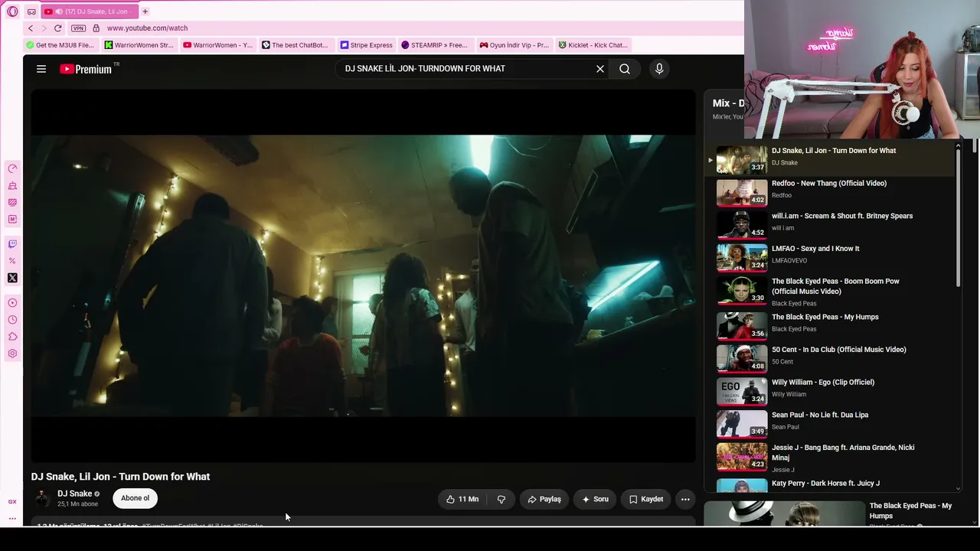Open the Player icon in sidebar
The image size is (980, 551).
click(12, 303)
